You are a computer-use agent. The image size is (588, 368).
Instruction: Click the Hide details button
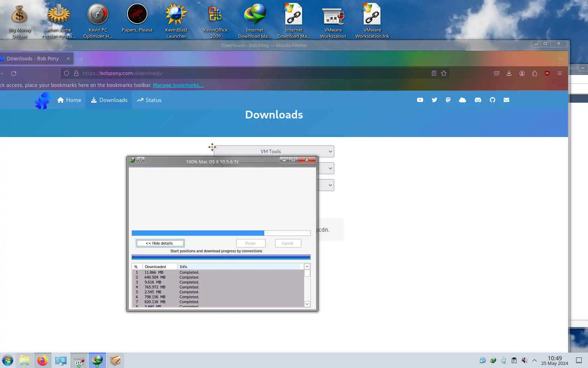coord(160,243)
